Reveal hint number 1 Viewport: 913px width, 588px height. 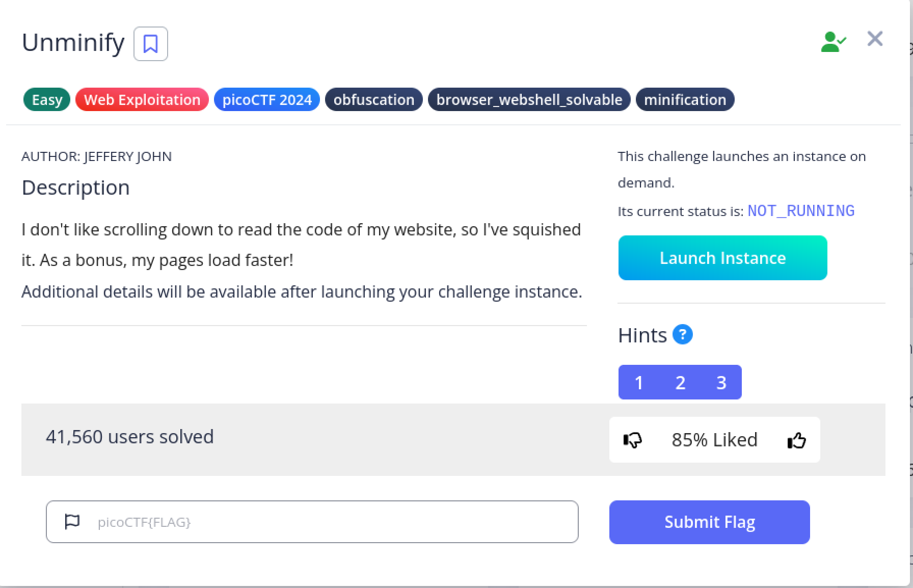click(x=639, y=382)
